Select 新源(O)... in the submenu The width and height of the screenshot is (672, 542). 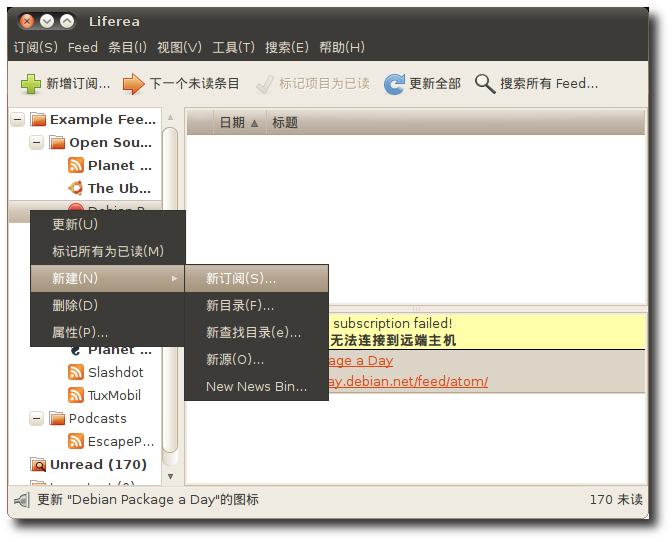[256, 359]
